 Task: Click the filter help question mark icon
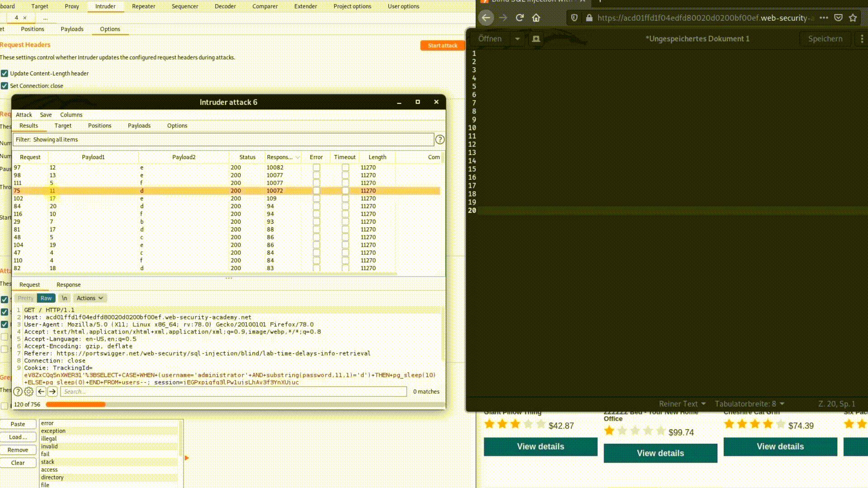tap(439, 140)
